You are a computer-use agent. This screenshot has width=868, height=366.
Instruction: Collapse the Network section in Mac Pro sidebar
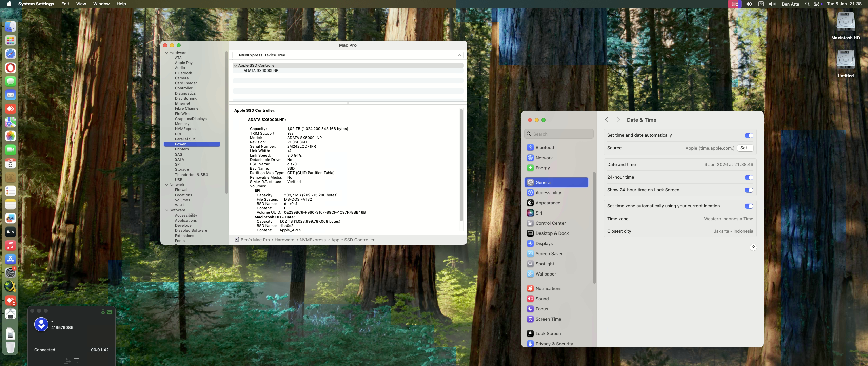coord(167,185)
